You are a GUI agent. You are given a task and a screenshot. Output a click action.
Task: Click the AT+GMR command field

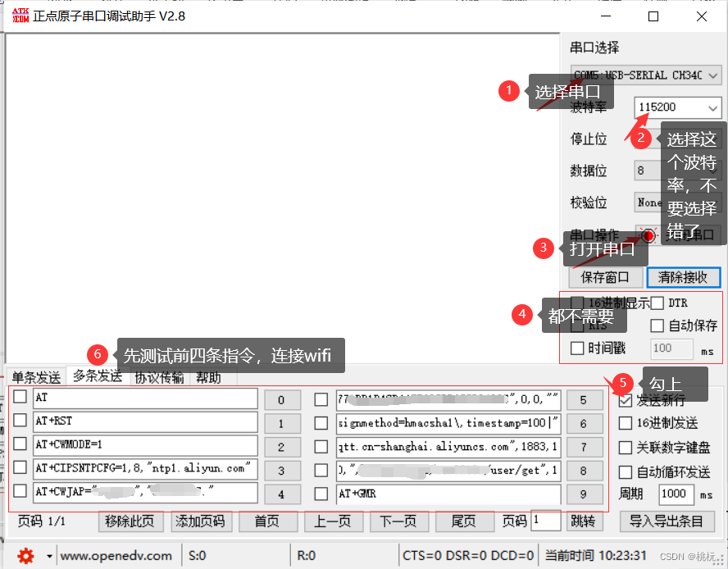tap(448, 494)
